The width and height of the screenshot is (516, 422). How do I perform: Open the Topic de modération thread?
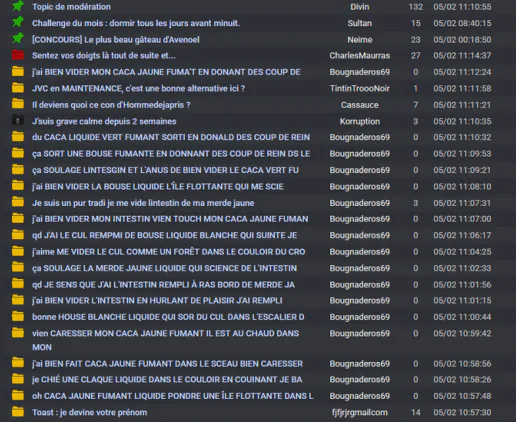[x=71, y=7]
